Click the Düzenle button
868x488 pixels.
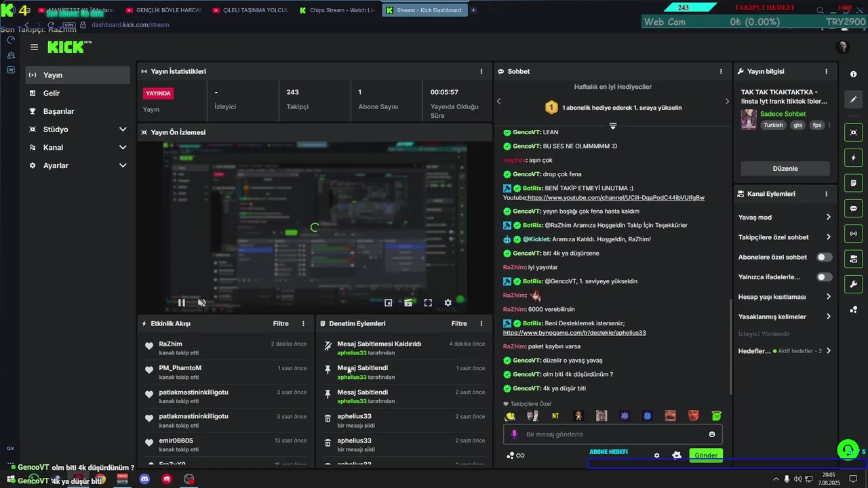click(785, 169)
